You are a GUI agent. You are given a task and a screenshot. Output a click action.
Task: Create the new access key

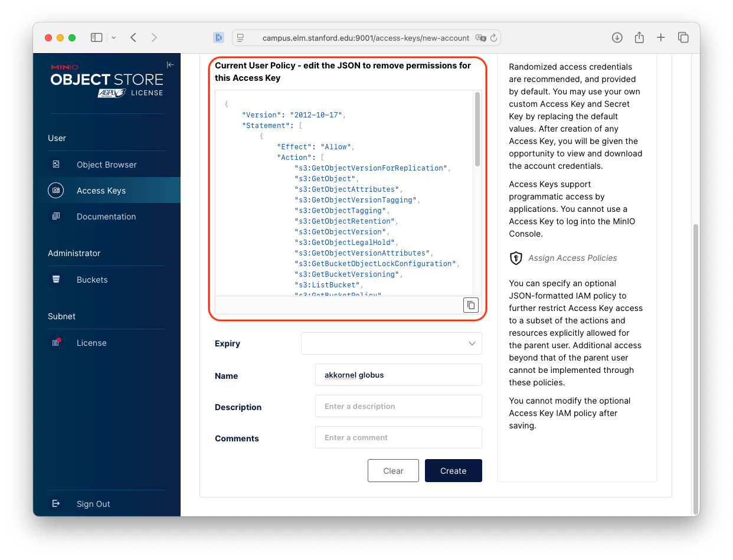tap(453, 470)
